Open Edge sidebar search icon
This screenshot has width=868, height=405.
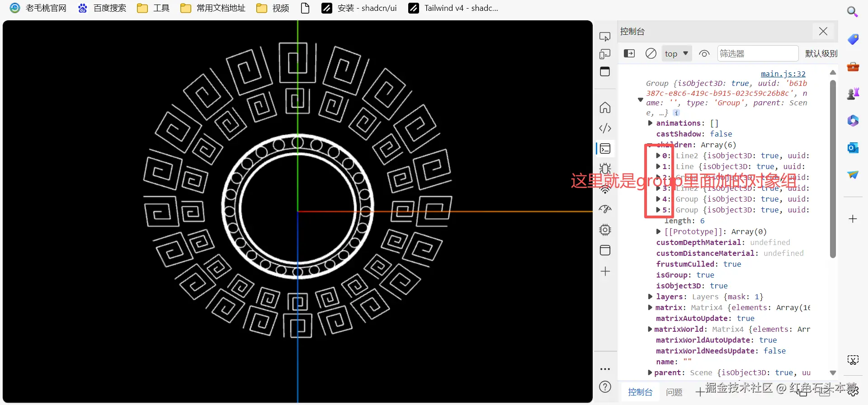click(853, 11)
